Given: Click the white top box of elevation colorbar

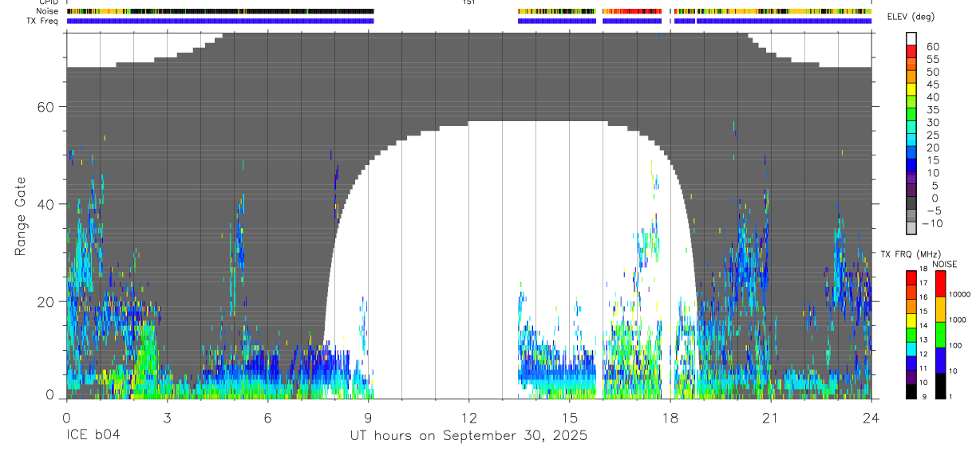Looking at the screenshot, I should [911, 39].
